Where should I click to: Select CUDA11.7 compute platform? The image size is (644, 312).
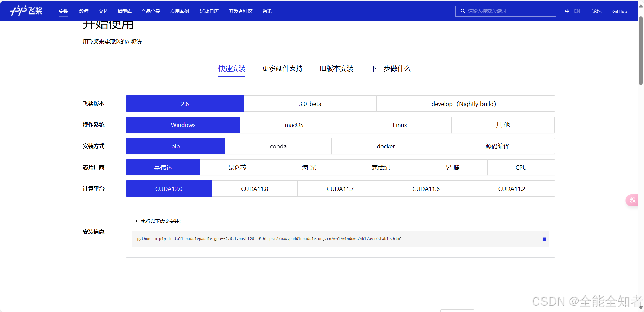340,189
